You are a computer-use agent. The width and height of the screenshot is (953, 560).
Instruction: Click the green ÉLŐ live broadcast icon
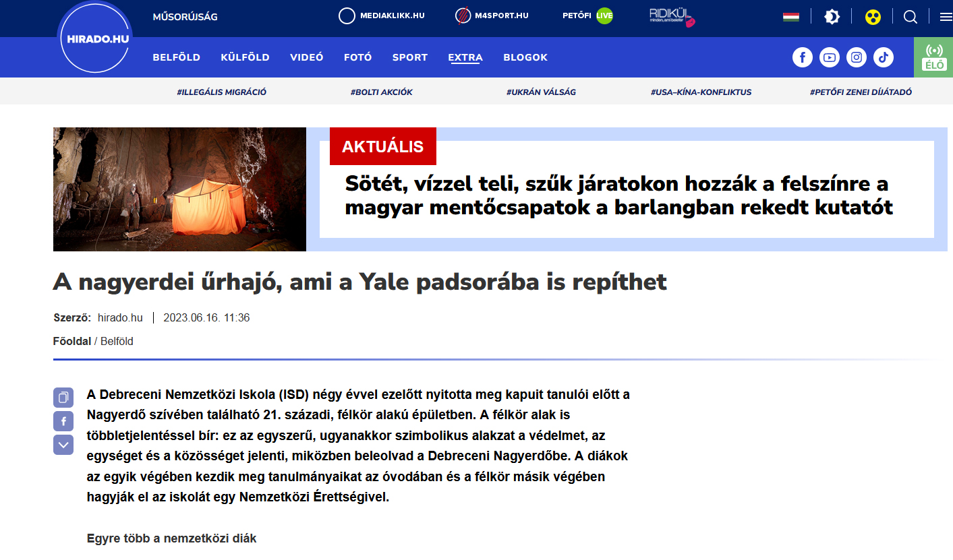coord(933,57)
